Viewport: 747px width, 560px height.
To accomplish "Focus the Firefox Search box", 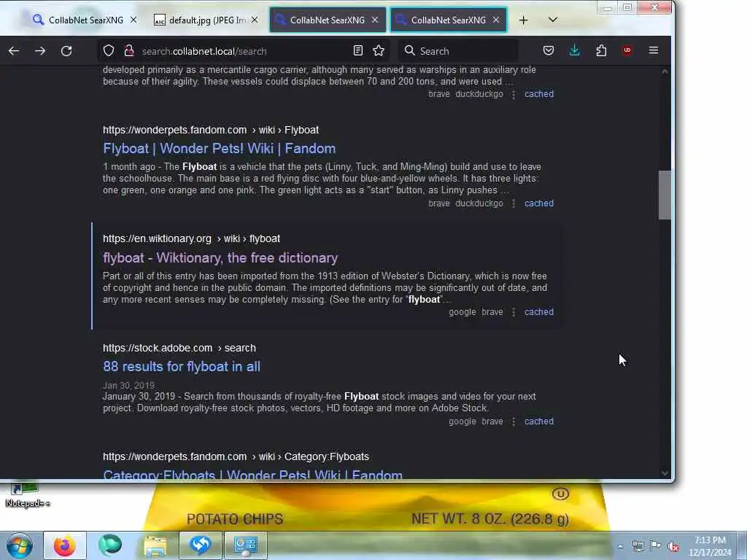I will [460, 51].
